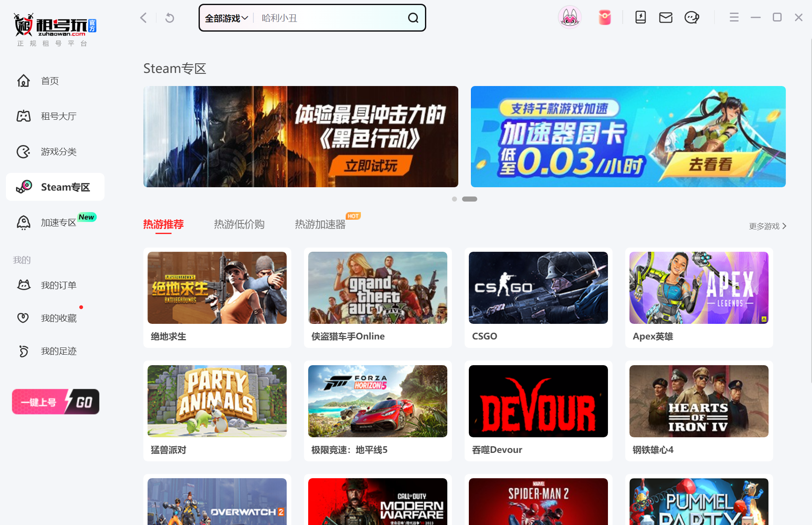The width and height of the screenshot is (812, 525).
Task: Expand the hamburger menu in top right
Action: click(x=734, y=17)
